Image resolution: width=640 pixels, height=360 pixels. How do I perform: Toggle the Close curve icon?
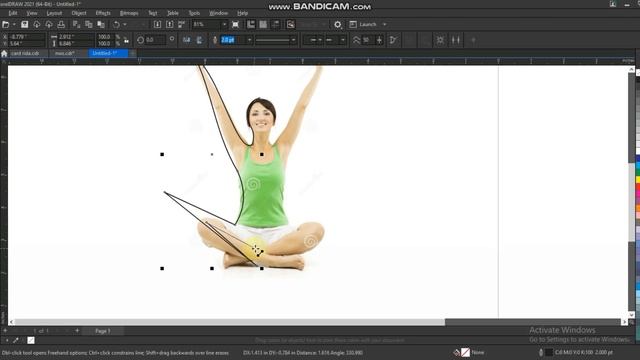click(393, 40)
